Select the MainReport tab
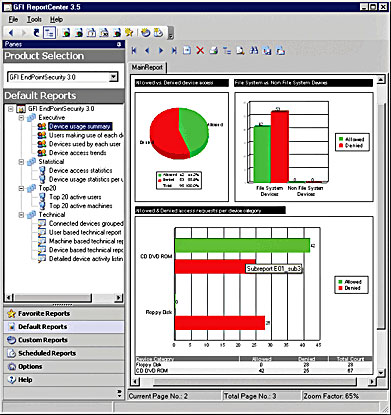Viewport: 391px width, 415px height. coord(147,67)
